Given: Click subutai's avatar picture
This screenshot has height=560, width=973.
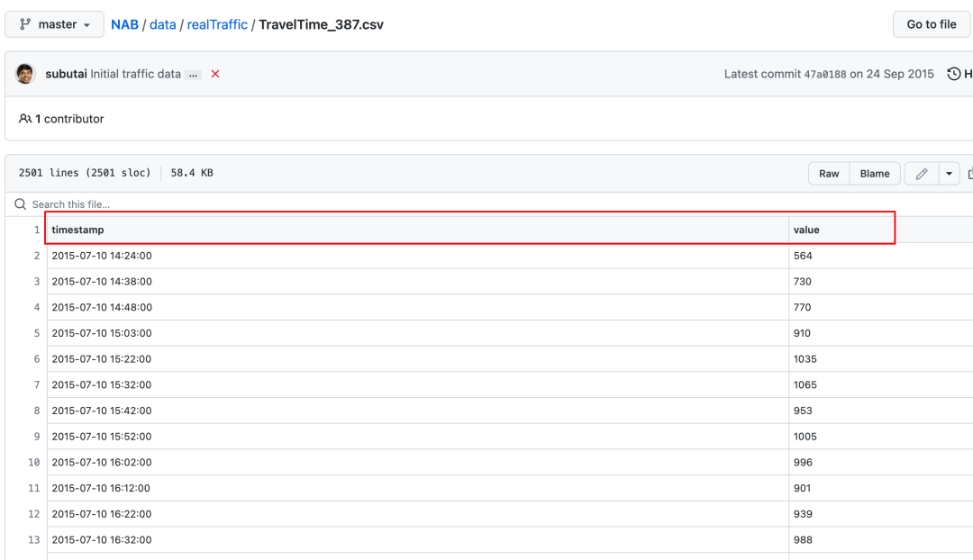Looking at the screenshot, I should (x=25, y=74).
